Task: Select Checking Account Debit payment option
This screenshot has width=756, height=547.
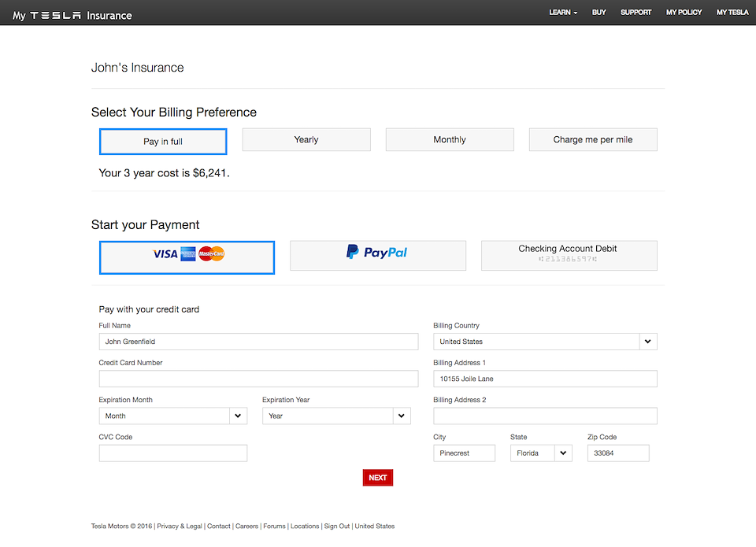Action: point(569,256)
